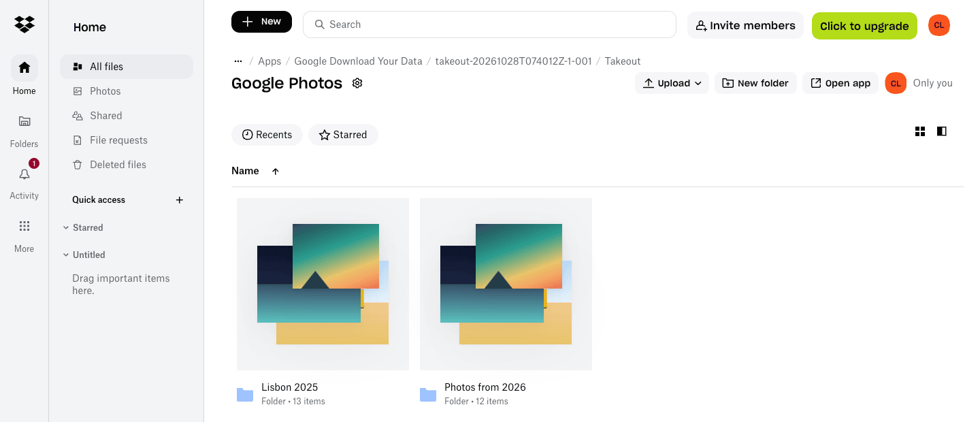Reverse sort order arrow next to Name
The height and width of the screenshot is (422, 980).
(x=276, y=172)
